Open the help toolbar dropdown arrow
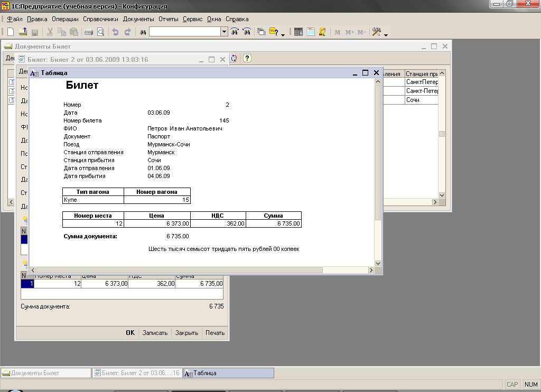This screenshot has height=392, width=541. click(283, 35)
